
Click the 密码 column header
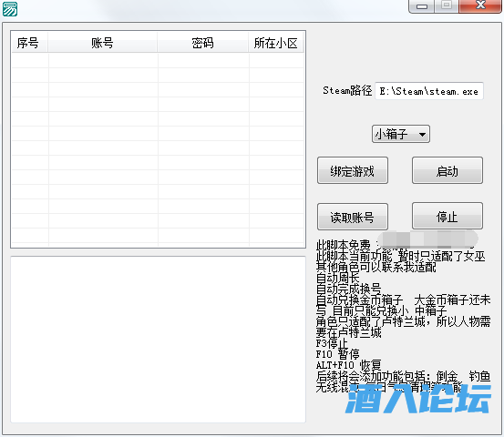tap(203, 43)
